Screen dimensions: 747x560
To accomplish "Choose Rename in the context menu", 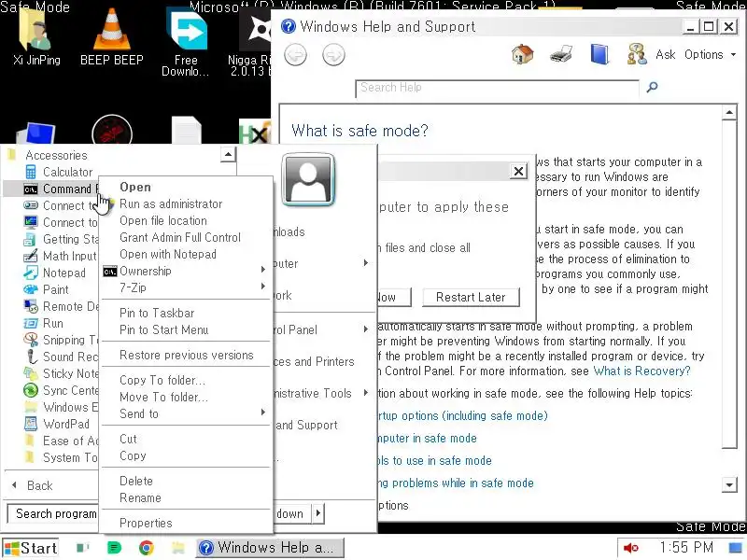I will click(x=186, y=497).
